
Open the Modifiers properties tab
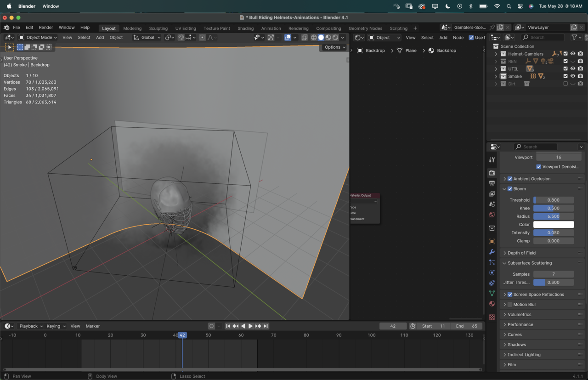click(492, 252)
